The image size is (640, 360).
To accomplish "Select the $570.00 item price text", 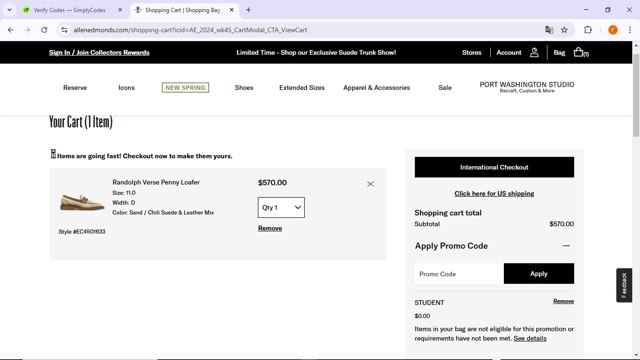I will pyautogui.click(x=272, y=182).
